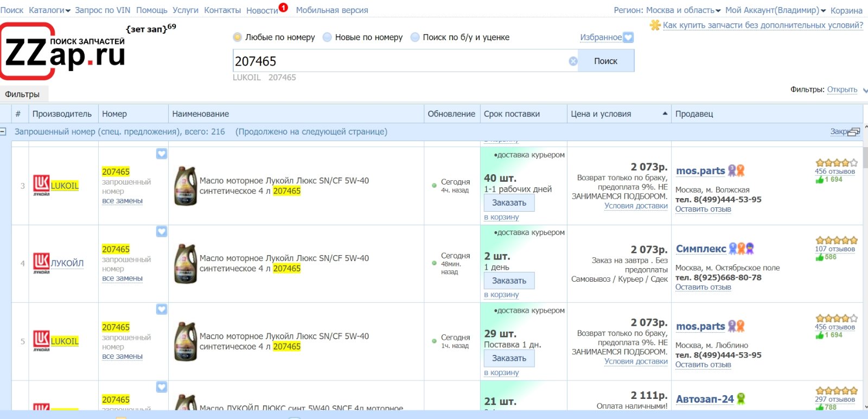
Task: Open 'все замены' link in row 3
Action: 122,201
